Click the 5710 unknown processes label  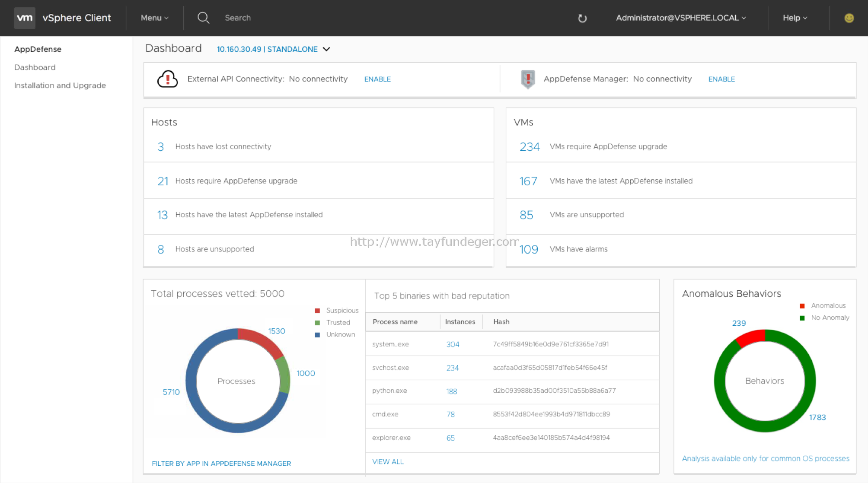171,392
